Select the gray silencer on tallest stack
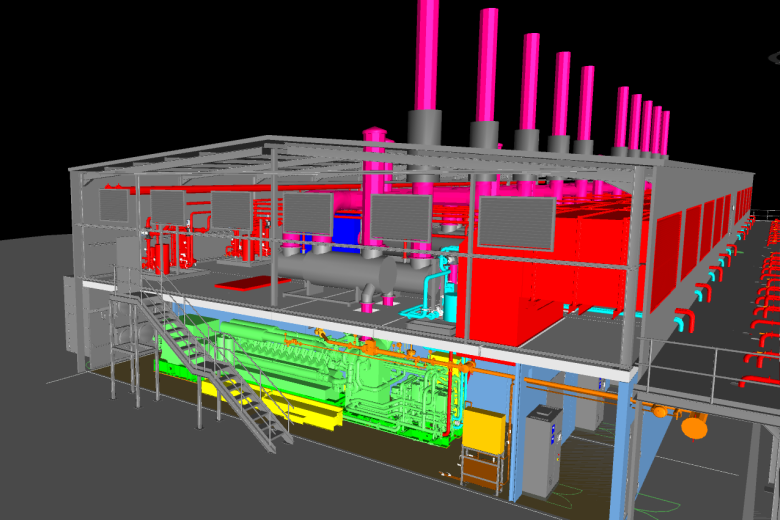This screenshot has width=780, height=520. [x=425, y=130]
